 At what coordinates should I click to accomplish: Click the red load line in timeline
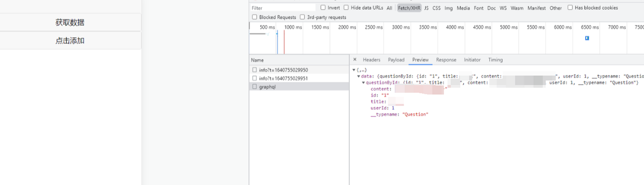coord(284,41)
